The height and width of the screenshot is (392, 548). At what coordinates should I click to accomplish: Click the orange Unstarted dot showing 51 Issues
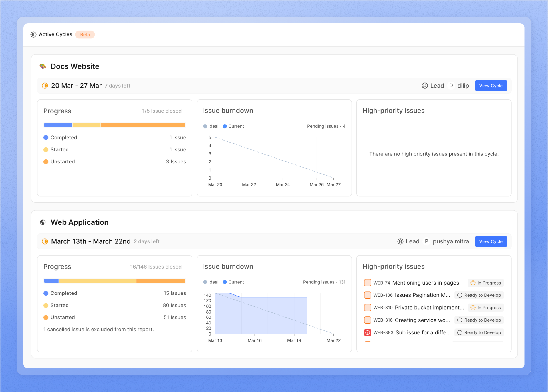click(x=46, y=317)
